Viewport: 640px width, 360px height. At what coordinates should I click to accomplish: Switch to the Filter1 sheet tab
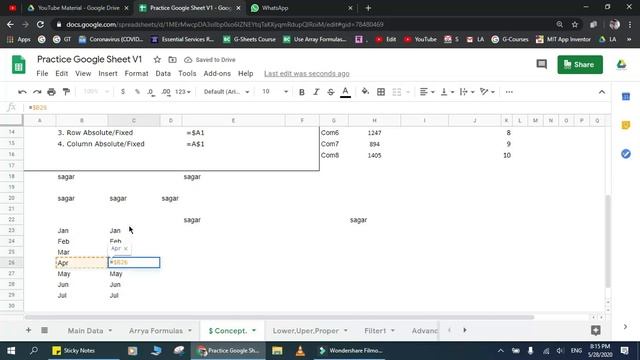coord(375,331)
